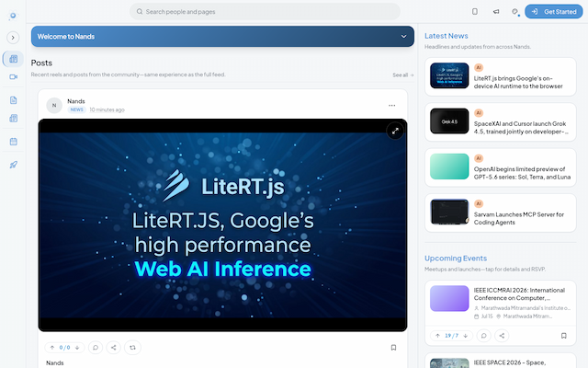Open the Latest News section heading
Image resolution: width=588 pixels, height=368 pixels.
[447, 36]
